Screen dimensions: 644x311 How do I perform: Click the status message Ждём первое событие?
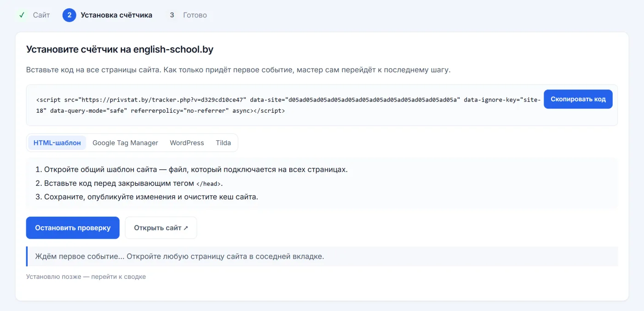[322, 256]
